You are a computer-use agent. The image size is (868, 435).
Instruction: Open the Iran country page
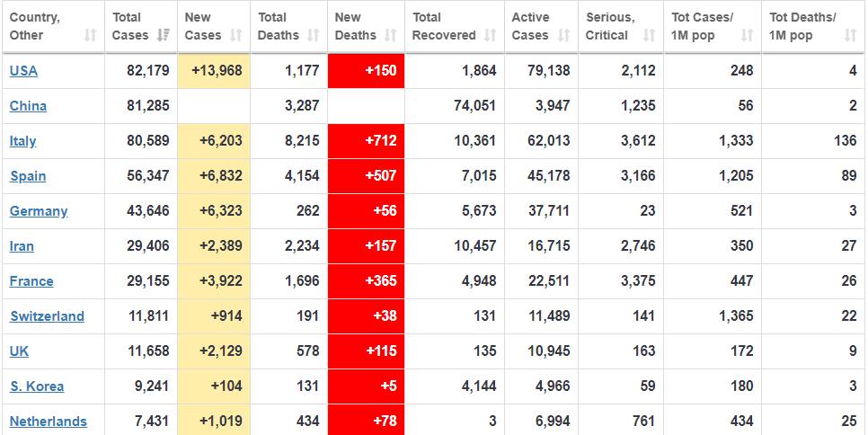coord(22,246)
